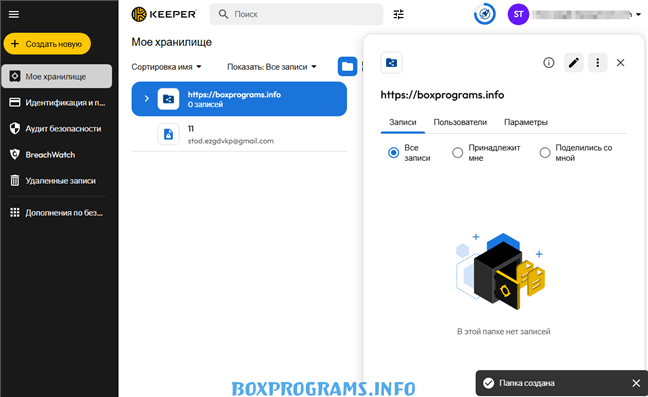Image resolution: width=648 pixels, height=397 pixels.
Task: Select the 'Принадлежит мне' radio button
Action: pyautogui.click(x=457, y=153)
